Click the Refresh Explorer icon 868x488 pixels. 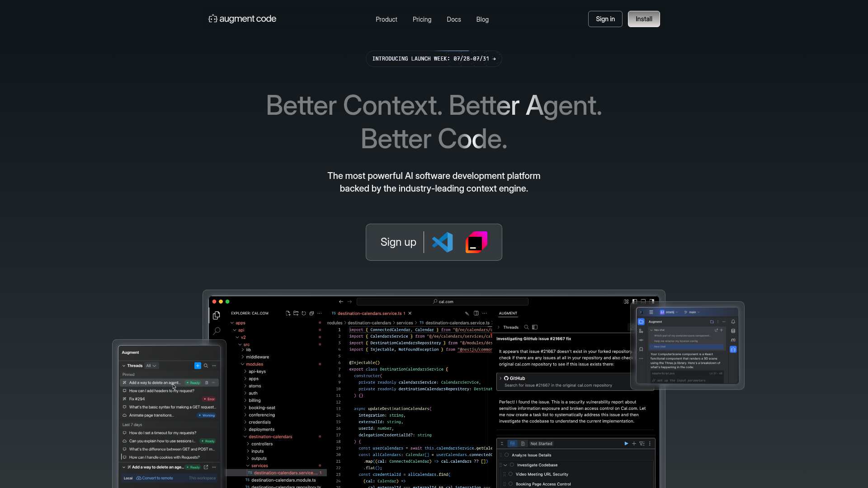coord(304,314)
